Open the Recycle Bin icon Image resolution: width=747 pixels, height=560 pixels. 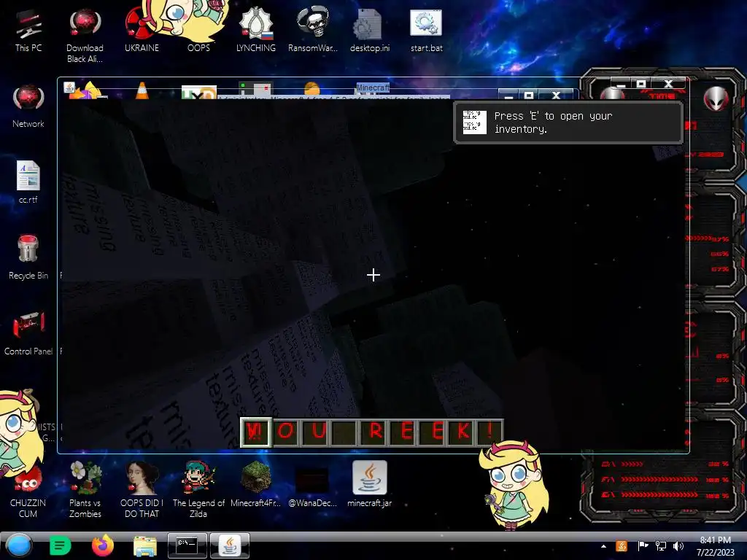(28, 257)
